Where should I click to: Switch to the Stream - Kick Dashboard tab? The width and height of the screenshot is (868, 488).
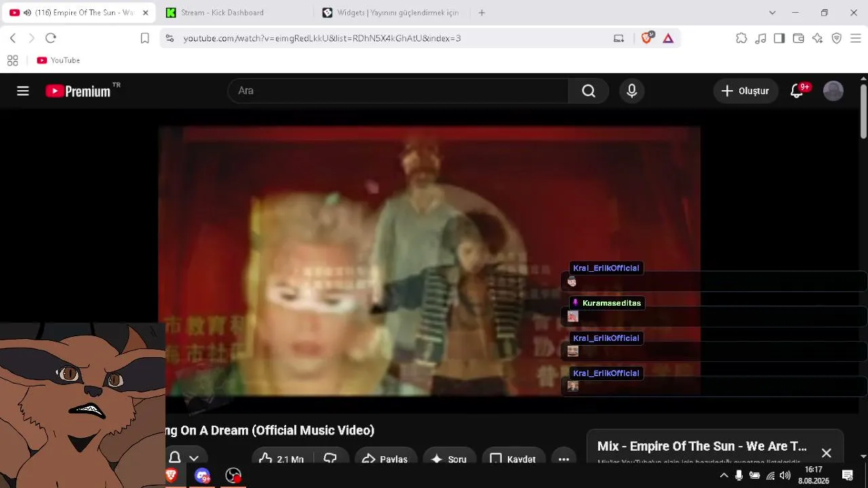click(x=235, y=13)
